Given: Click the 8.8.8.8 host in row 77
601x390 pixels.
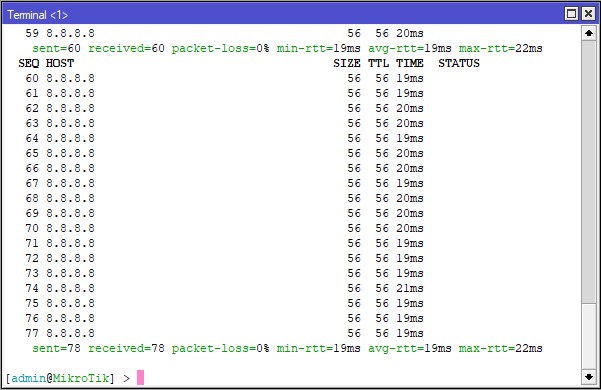Looking at the screenshot, I should pos(71,333).
